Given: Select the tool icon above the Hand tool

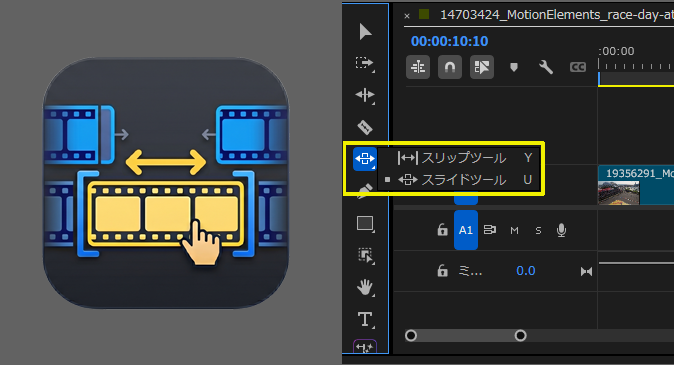Looking at the screenshot, I should [365, 255].
